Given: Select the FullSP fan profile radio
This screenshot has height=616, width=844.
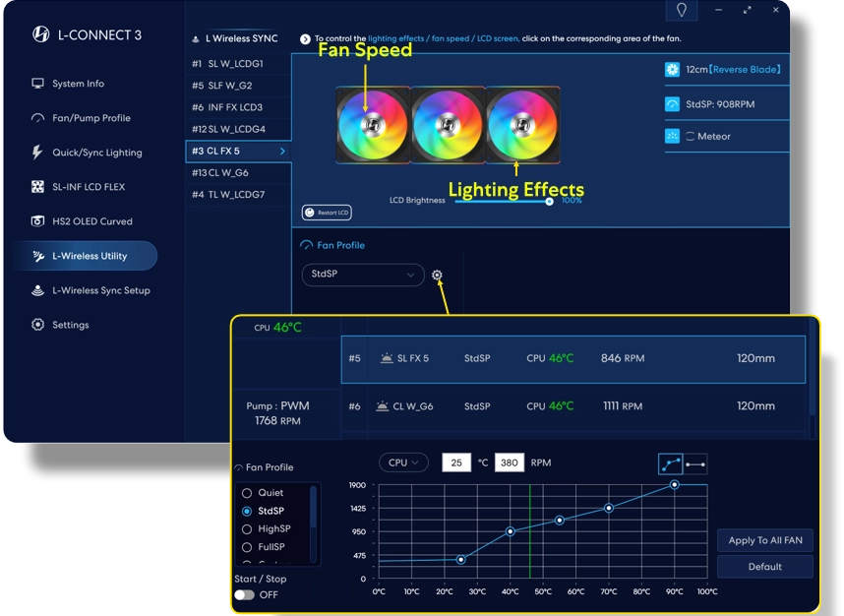Looking at the screenshot, I should click(x=247, y=547).
